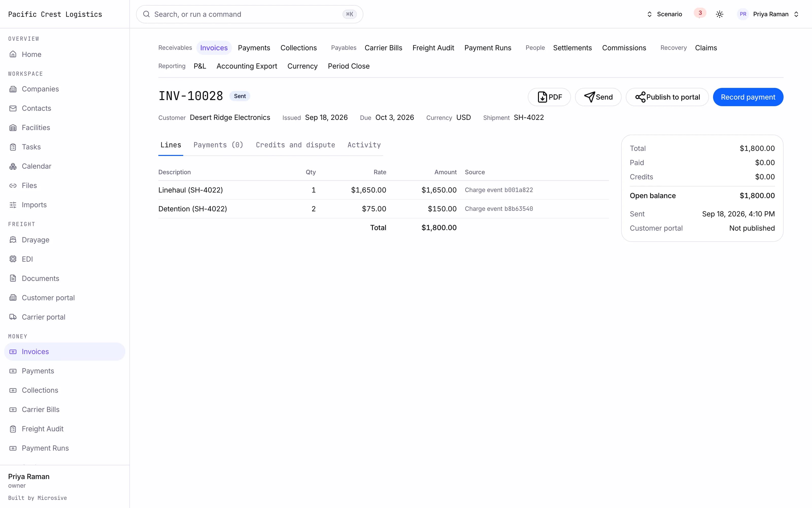Click the Customer portal sidebar icon
The image size is (812, 508).
pos(13,298)
